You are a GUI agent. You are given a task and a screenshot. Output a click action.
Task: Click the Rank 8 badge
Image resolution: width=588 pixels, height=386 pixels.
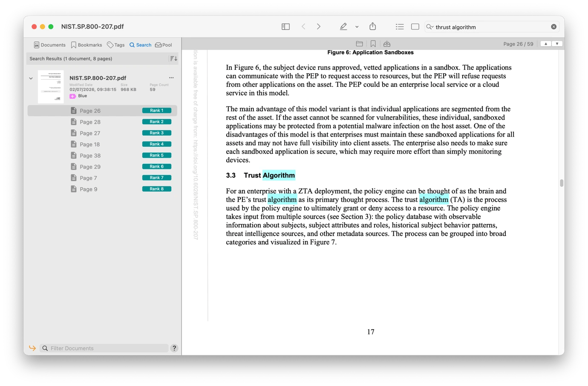(x=157, y=189)
